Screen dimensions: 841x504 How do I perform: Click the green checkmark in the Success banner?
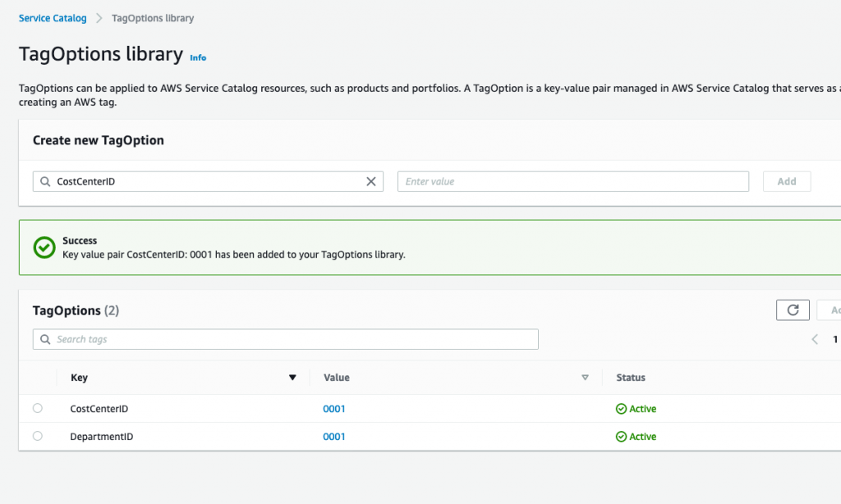coord(44,246)
